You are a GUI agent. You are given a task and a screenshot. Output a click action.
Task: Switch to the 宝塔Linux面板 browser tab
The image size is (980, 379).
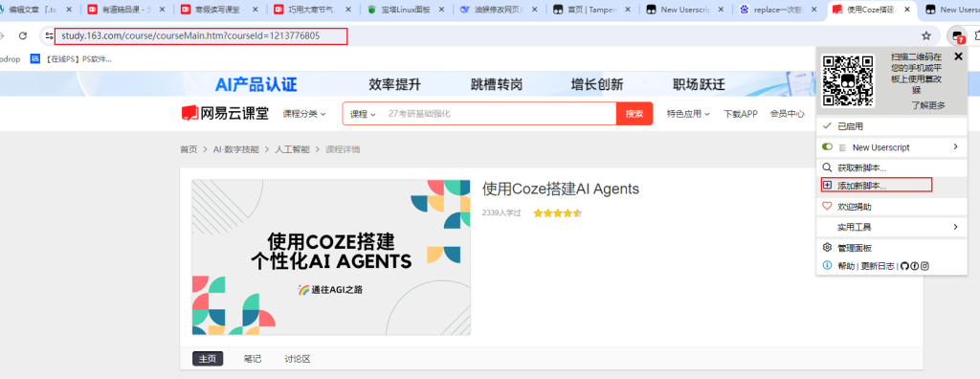coord(406,10)
